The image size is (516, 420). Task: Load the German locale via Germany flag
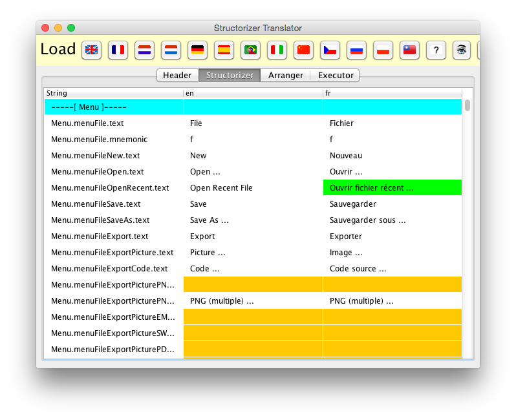197,50
